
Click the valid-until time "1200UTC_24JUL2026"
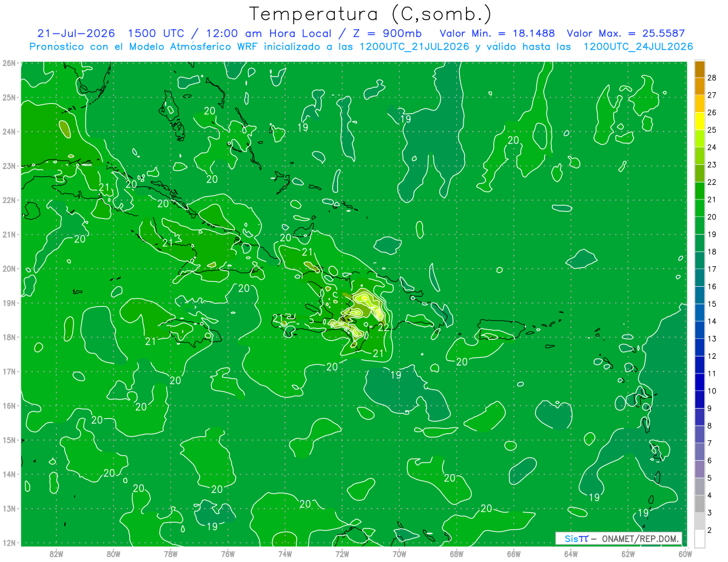638,47
